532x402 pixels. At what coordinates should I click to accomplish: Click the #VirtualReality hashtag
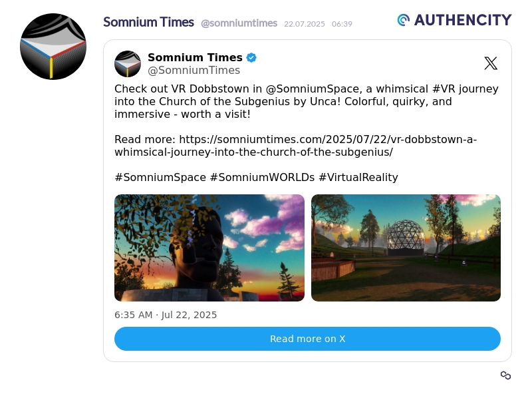(358, 177)
